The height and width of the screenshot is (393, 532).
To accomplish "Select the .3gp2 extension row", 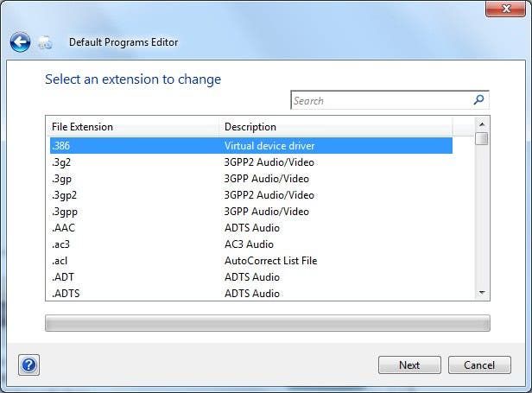I will coord(251,195).
